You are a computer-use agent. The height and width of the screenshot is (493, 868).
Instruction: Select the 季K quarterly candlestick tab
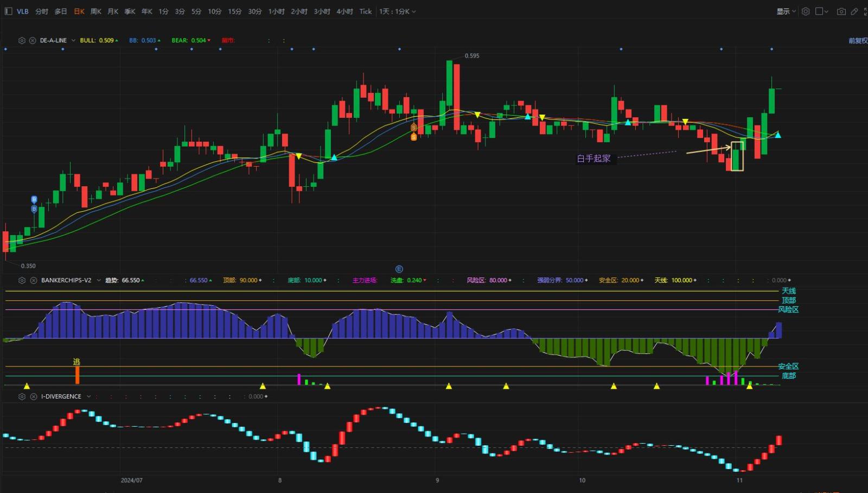pos(130,11)
